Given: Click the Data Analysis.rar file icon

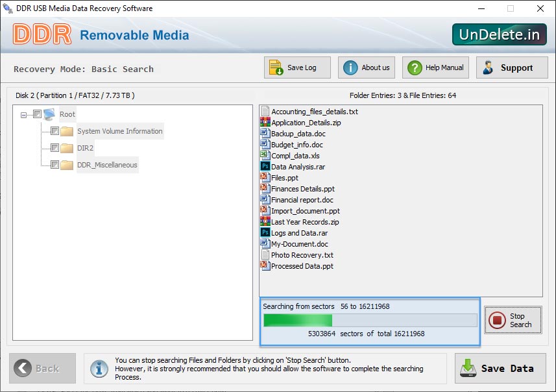Looking at the screenshot, I should coord(265,166).
